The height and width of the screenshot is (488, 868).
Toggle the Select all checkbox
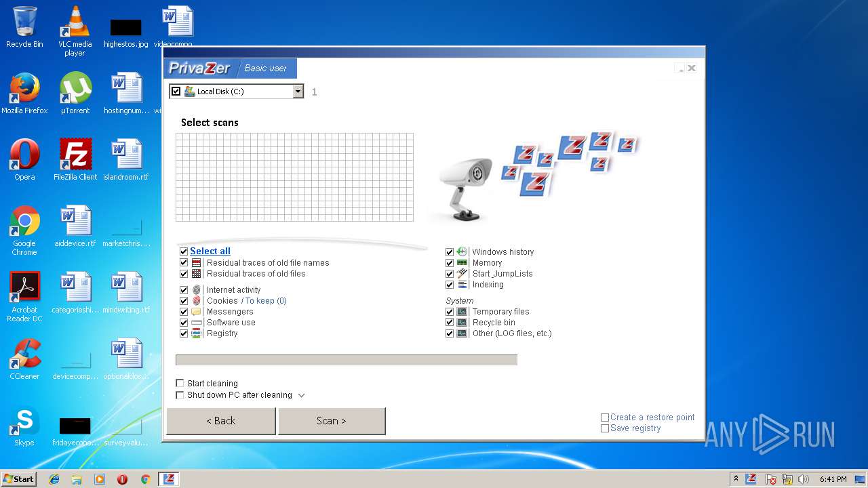click(x=184, y=251)
